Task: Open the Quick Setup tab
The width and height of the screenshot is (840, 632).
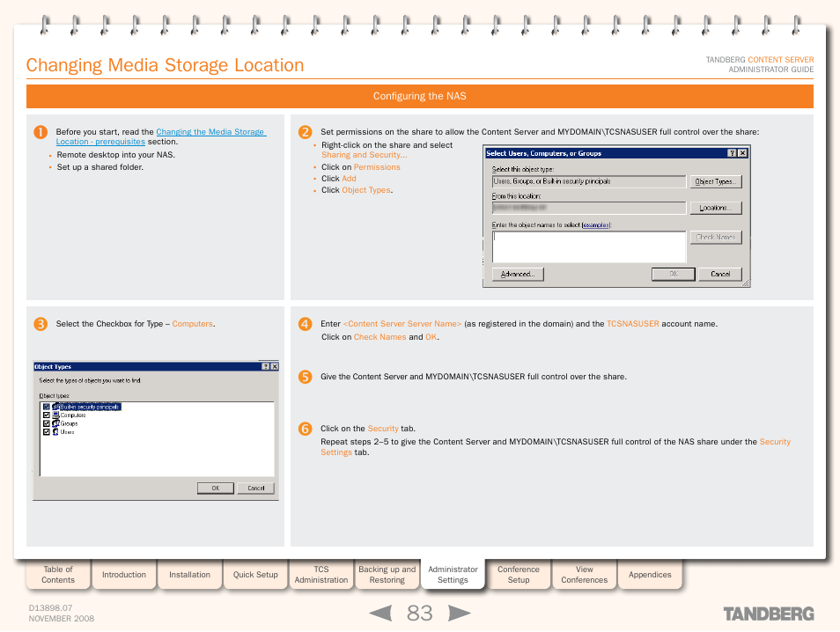Action: point(255,574)
